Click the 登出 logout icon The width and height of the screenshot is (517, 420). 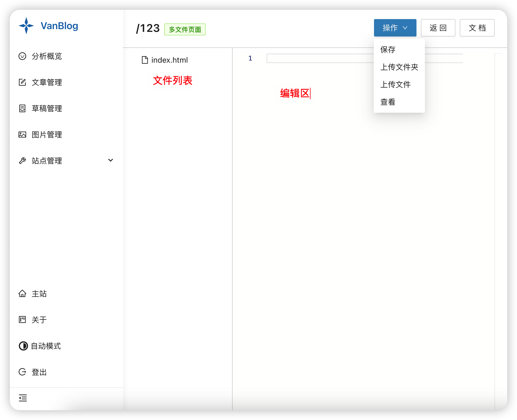click(x=22, y=372)
